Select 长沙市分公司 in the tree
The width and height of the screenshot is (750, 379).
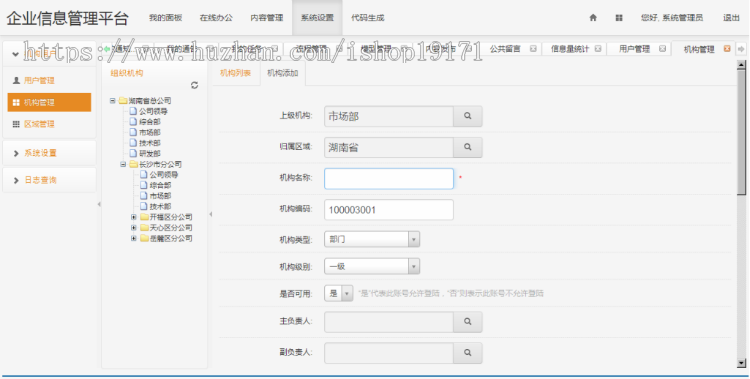coord(160,164)
